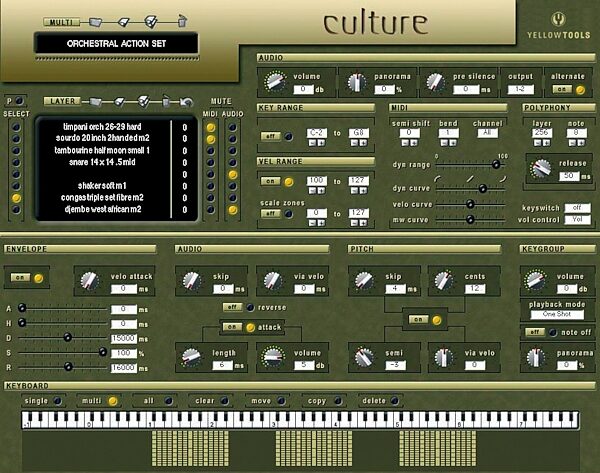Viewport: 600px width, 473px height.
Task: Open the playback mode One Shot dropdown
Action: tap(557, 314)
